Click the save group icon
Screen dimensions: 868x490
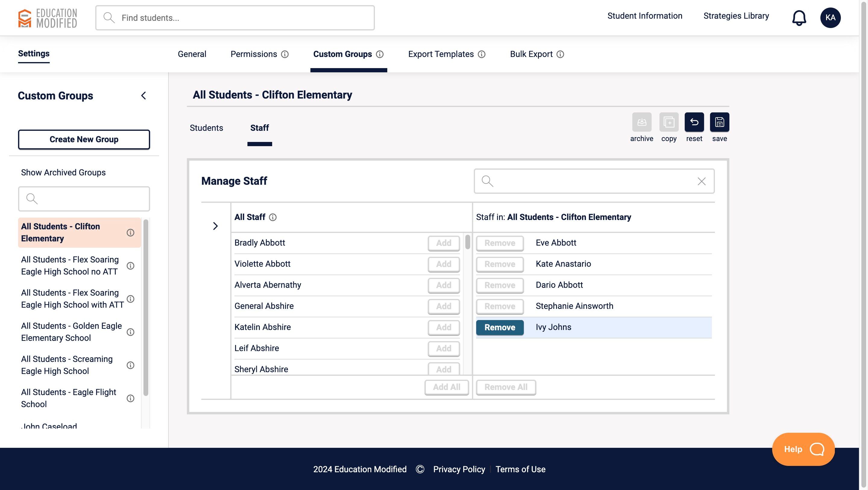(719, 122)
